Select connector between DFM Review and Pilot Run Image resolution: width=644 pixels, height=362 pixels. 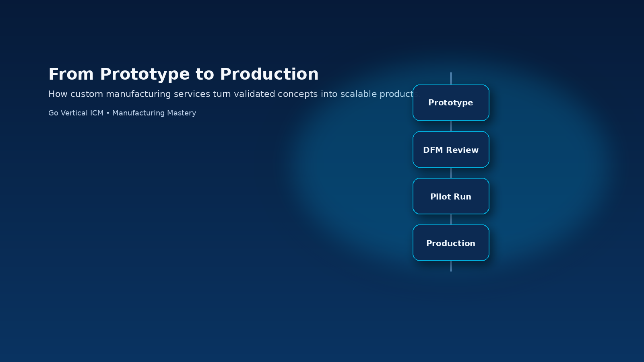pyautogui.click(x=451, y=173)
